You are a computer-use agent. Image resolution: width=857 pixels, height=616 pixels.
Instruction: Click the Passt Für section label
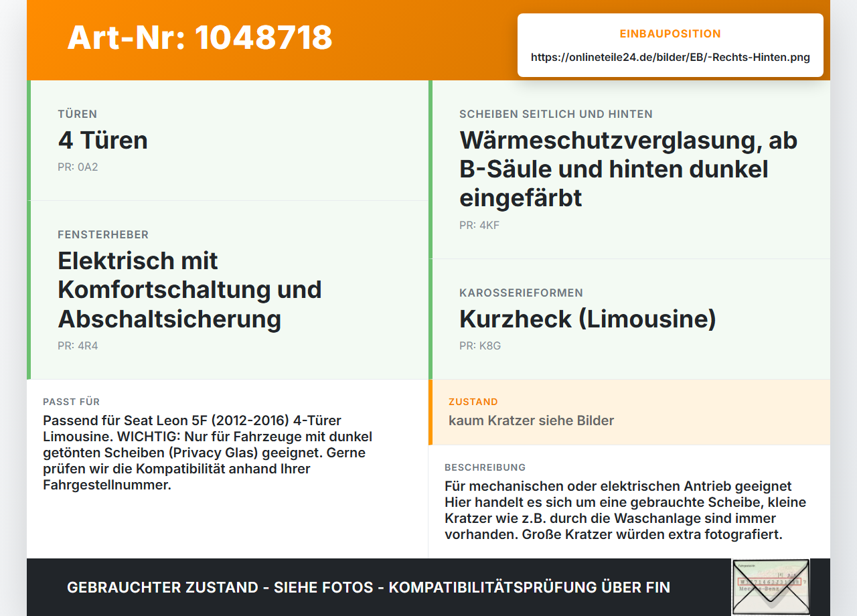72,402
